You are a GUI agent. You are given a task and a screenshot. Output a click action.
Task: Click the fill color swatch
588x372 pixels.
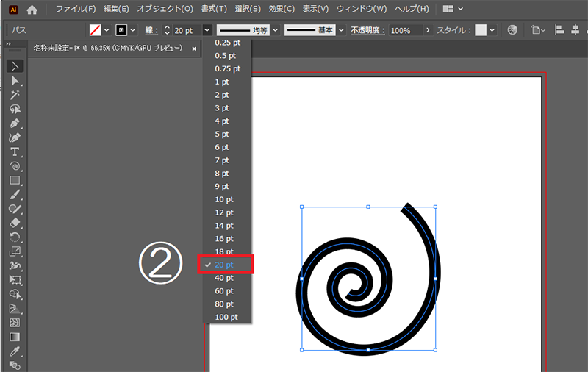(95, 30)
